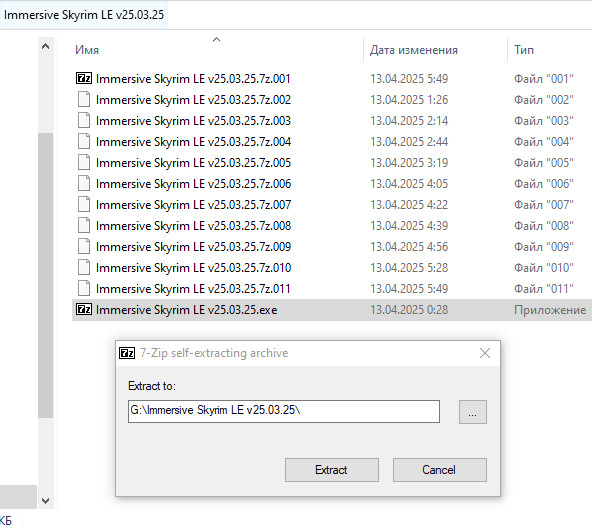
Task: Click the scrollbar down arrow
Action: pyautogui.click(x=46, y=501)
